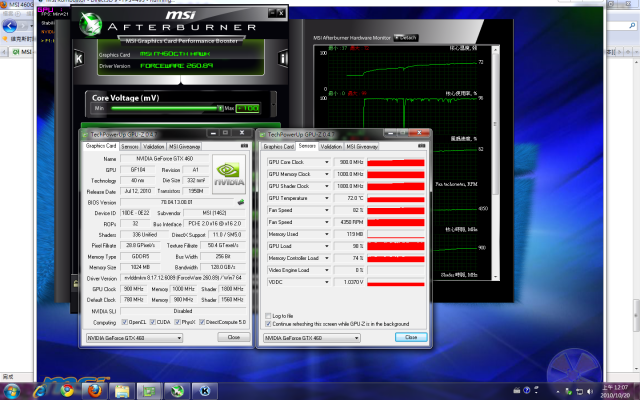
Task: Go back with the browser back arrow
Action: [x=9, y=26]
